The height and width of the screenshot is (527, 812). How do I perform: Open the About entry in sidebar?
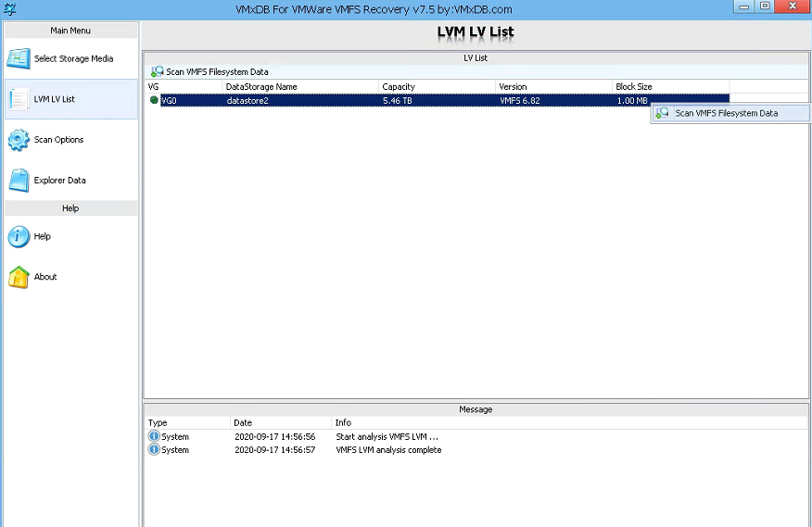click(71, 277)
